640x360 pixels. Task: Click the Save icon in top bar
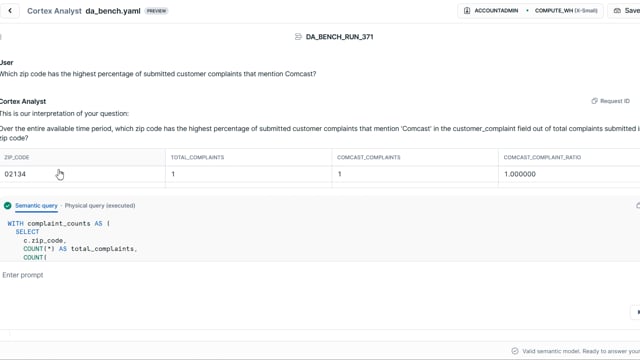point(617,11)
